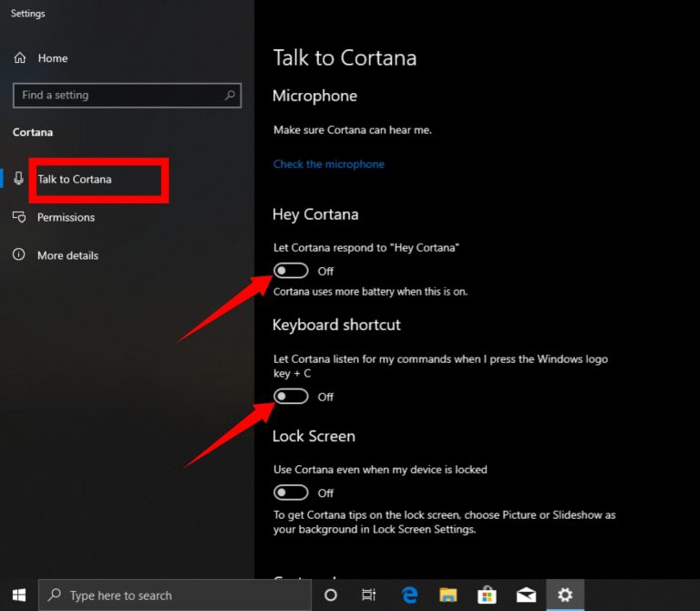The width and height of the screenshot is (700, 611).
Task: Open File Explorer from taskbar
Action: click(x=448, y=595)
